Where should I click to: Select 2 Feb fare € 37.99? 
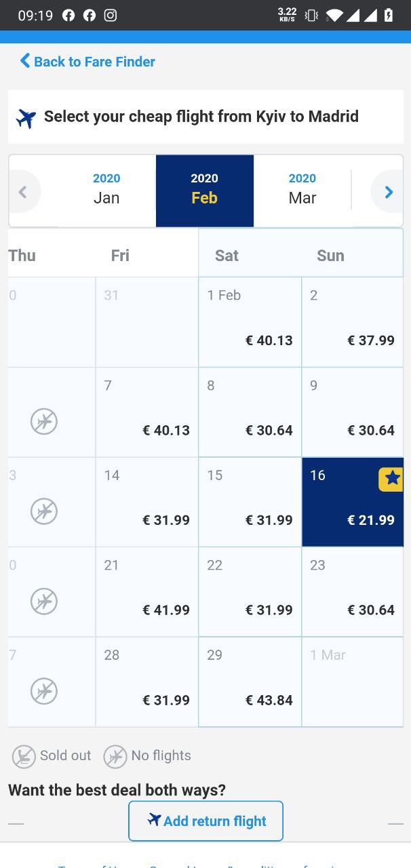click(x=353, y=322)
